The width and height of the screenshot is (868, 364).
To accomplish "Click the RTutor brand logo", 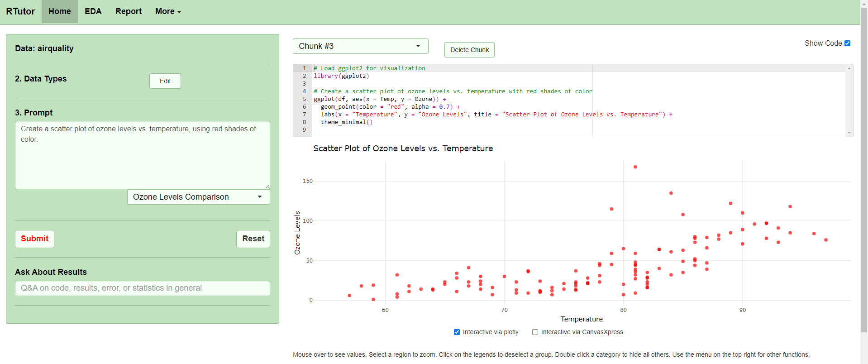I will pos(20,11).
